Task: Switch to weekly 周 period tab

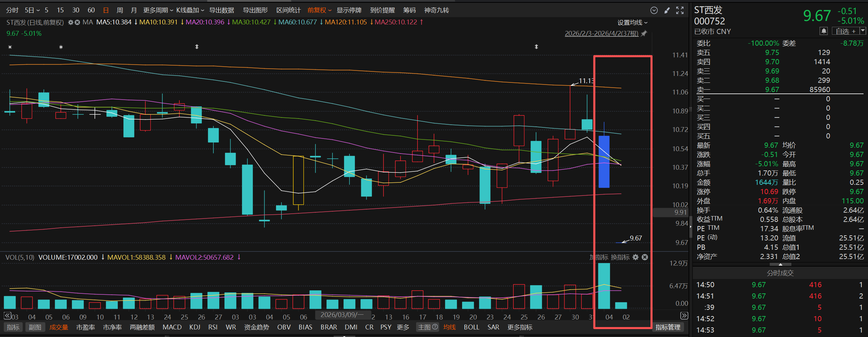Action: (120, 10)
